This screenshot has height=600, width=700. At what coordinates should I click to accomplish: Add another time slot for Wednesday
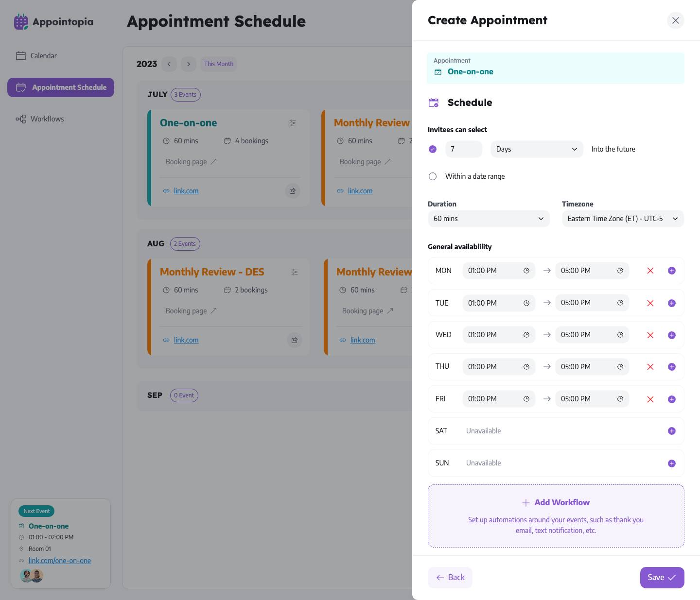click(x=671, y=335)
